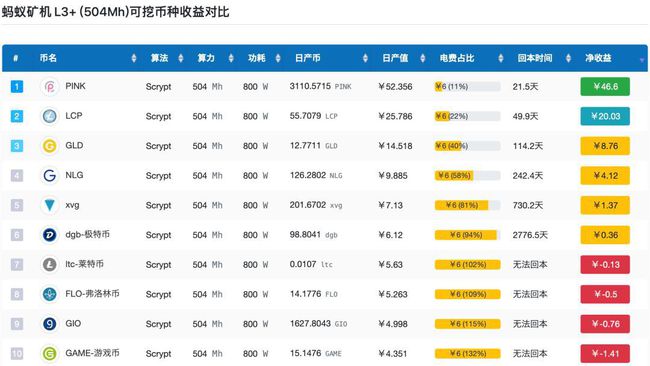This screenshot has width=650, height=366.
Task: Click rank badge number 3
Action: pyautogui.click(x=17, y=146)
